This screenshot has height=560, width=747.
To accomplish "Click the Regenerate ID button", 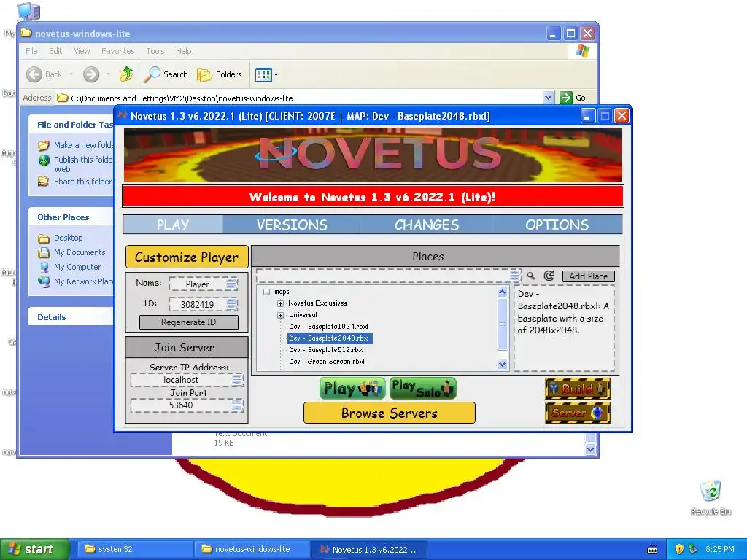I will [x=189, y=322].
